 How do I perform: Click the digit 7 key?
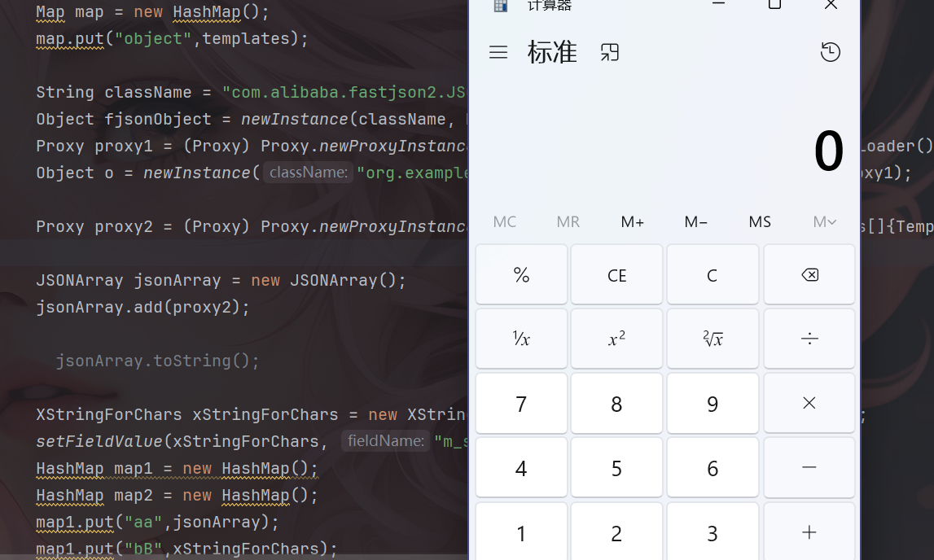click(x=521, y=403)
